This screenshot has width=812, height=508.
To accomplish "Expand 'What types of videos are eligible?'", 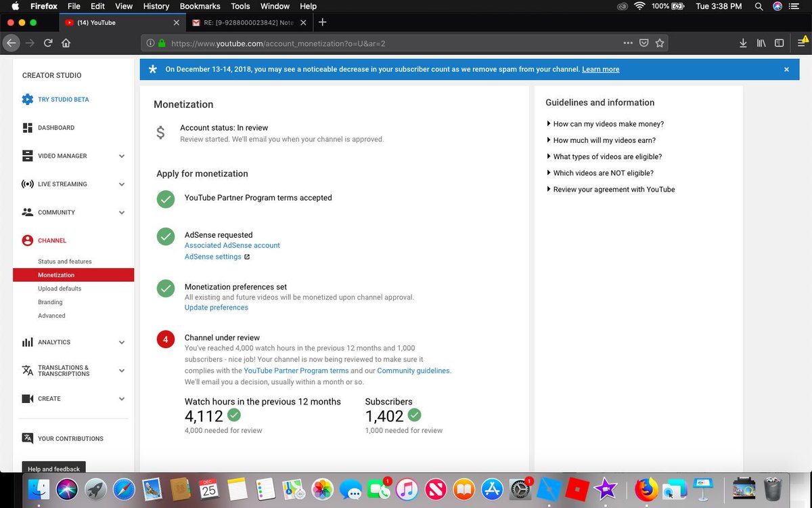I will tap(604, 156).
